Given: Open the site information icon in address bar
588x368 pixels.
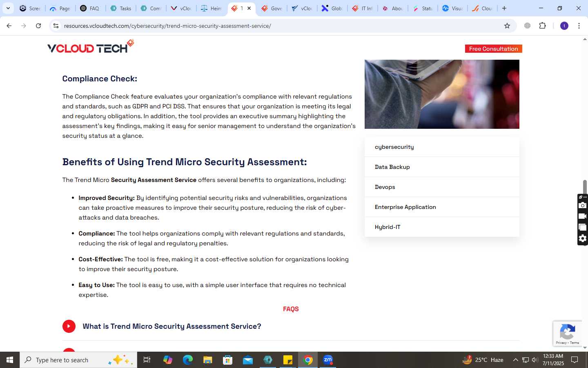Looking at the screenshot, I should [56, 26].
